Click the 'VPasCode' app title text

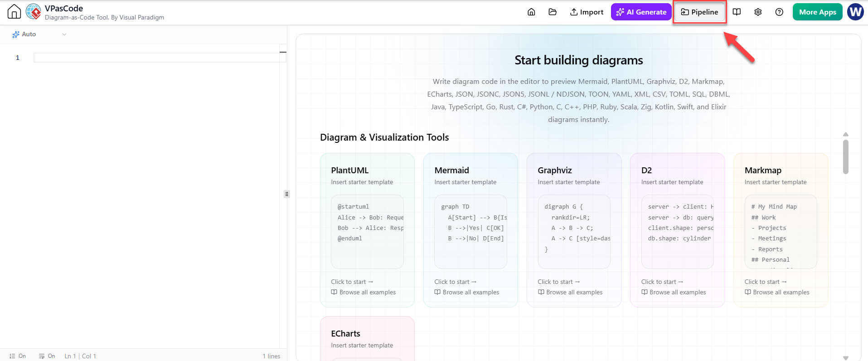click(64, 8)
